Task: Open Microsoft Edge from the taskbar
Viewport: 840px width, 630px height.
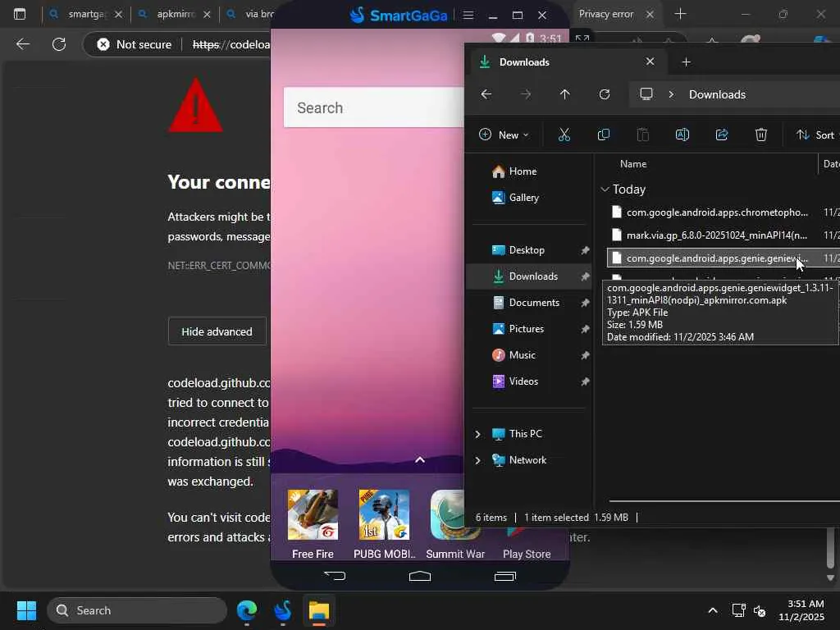Action: [247, 610]
